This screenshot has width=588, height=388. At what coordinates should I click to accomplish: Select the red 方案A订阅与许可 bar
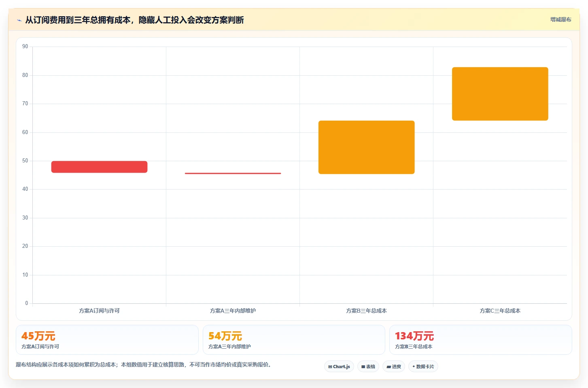tap(99, 167)
